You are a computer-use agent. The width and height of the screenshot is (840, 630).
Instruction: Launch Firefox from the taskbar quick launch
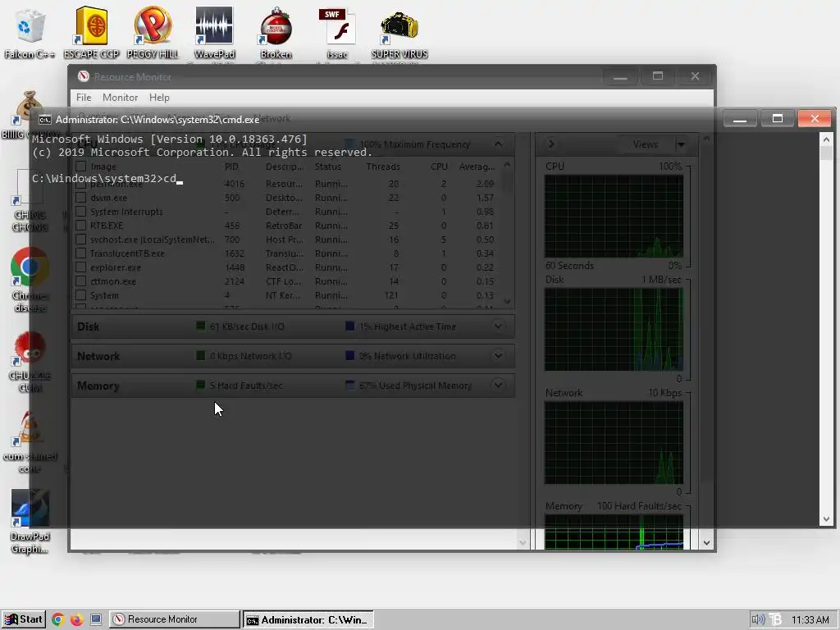(76, 620)
